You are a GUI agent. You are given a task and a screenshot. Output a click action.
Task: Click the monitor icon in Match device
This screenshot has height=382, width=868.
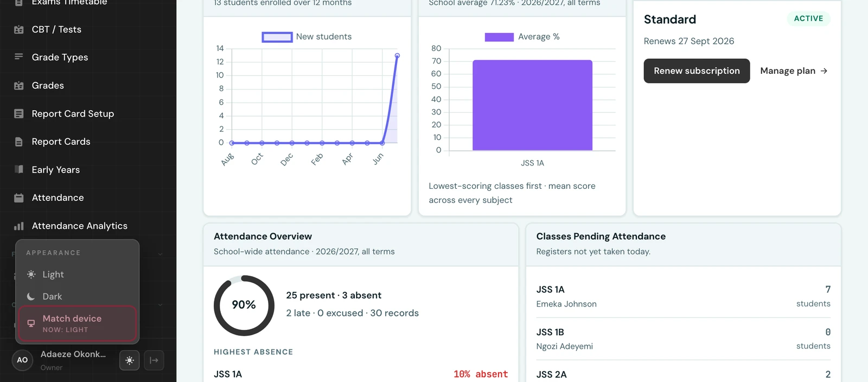point(31,323)
